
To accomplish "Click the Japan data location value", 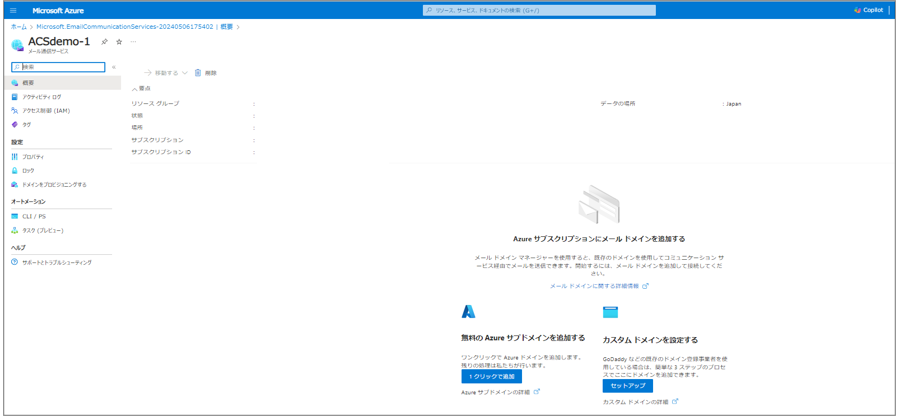I will coord(733,104).
